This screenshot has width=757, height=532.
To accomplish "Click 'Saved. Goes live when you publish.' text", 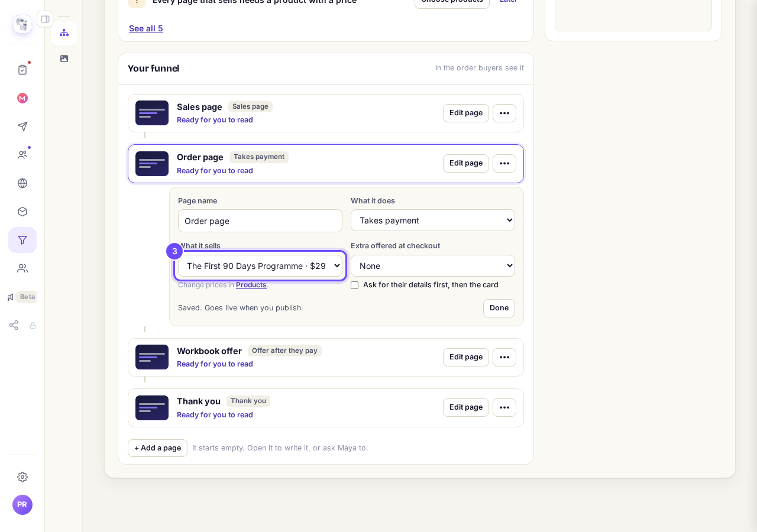I will (241, 308).
